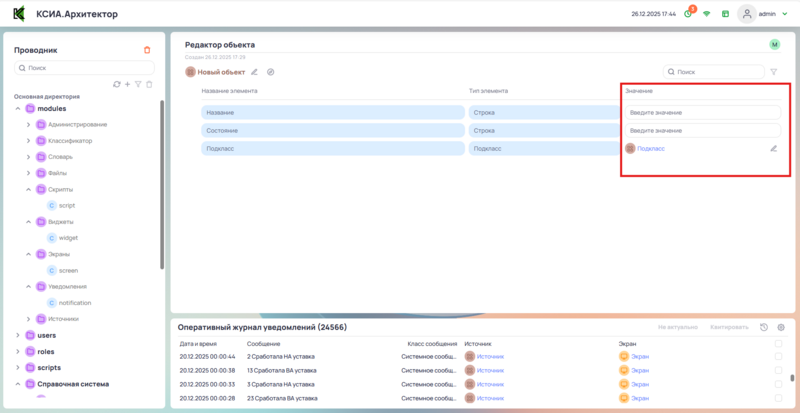Screen dimensions: 800x413
Task: Click the filter icon beside object editor search
Action: (773, 72)
